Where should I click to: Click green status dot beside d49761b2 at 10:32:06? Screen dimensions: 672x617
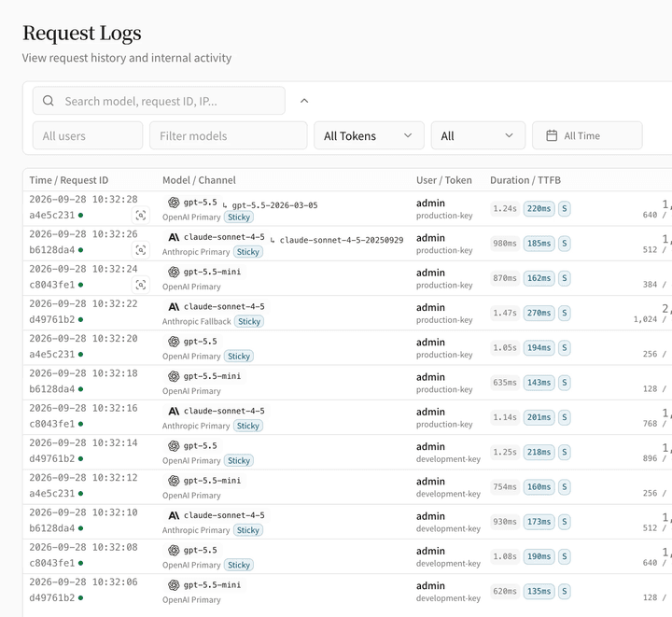point(80,597)
